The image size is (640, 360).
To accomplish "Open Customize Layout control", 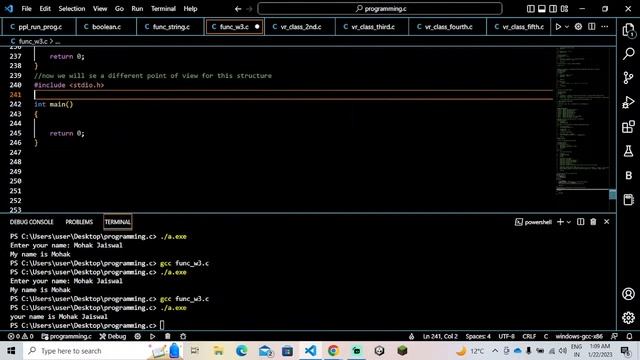I will (x=564, y=9).
